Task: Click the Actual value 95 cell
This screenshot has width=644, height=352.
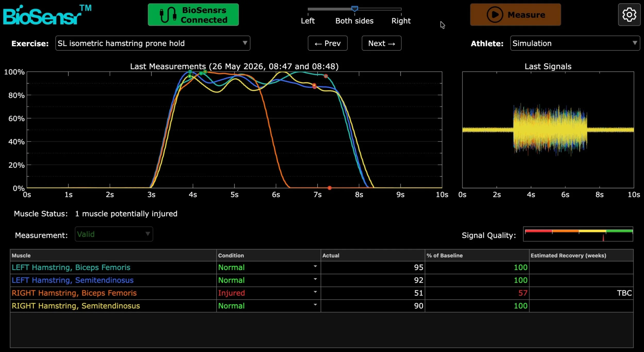Action: (x=373, y=267)
